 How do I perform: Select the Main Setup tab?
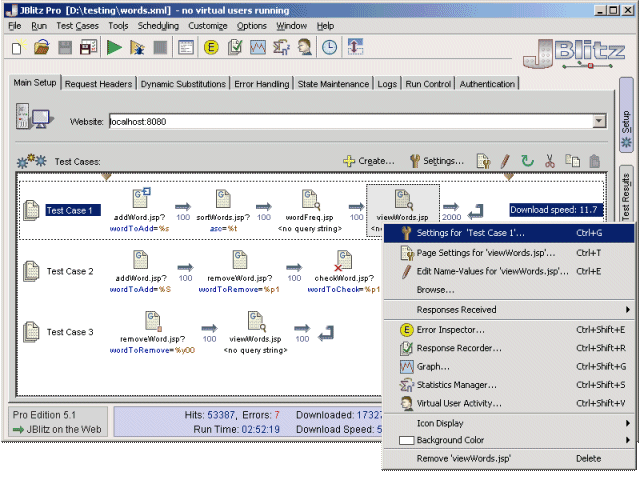[x=35, y=82]
